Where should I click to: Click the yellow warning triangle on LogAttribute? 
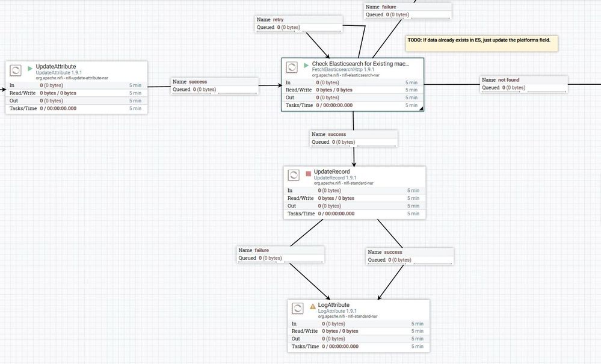[313, 306]
